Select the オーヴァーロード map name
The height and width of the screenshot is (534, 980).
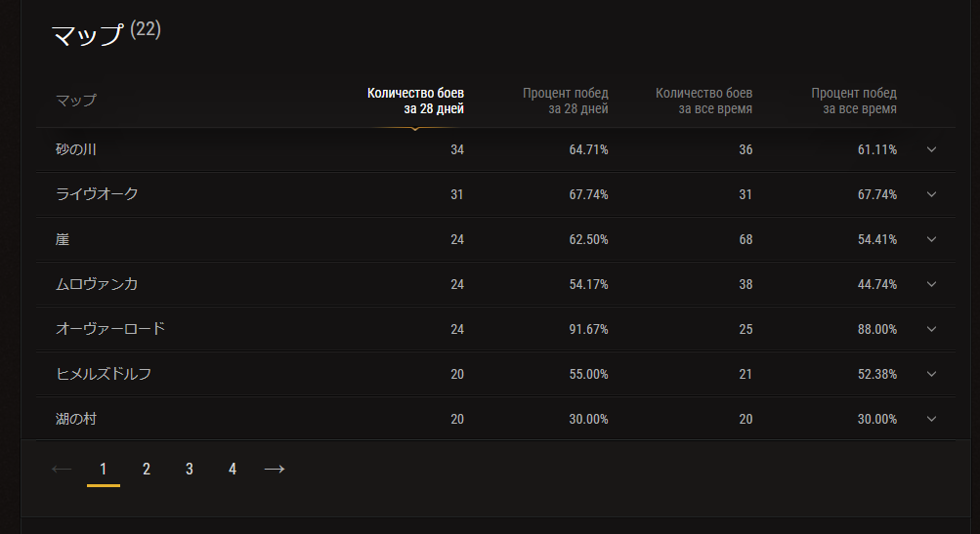pyautogui.click(x=110, y=329)
